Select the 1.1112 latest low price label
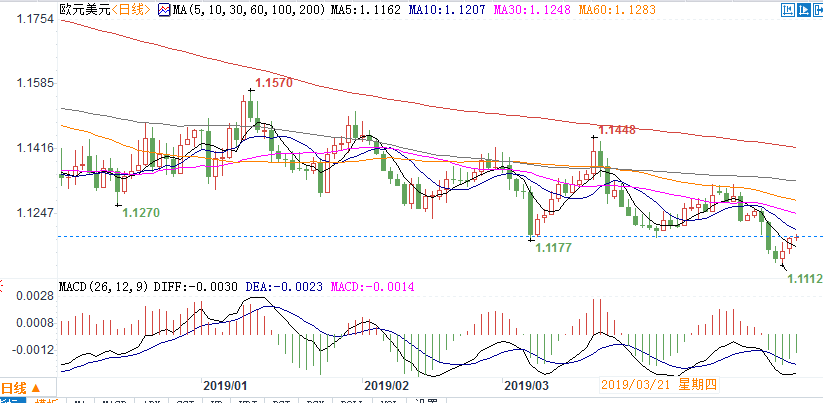 (805, 279)
